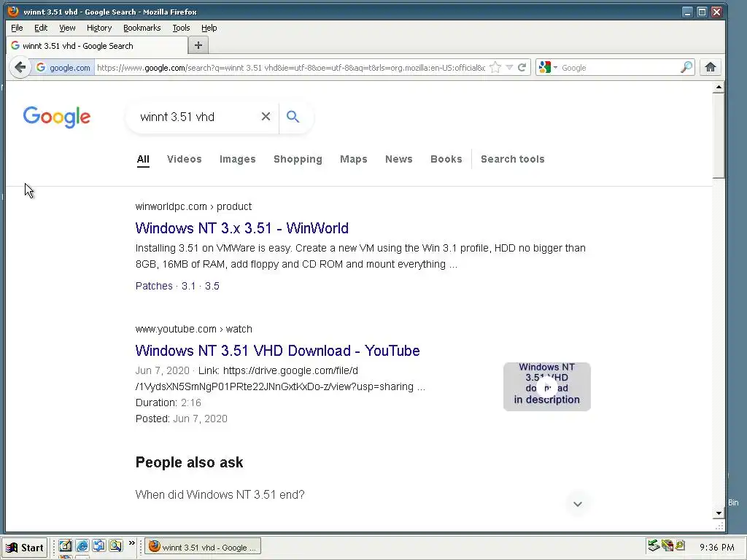This screenshot has height=560, width=747.
Task: Follow the 3.5 sitelink
Action: click(212, 286)
